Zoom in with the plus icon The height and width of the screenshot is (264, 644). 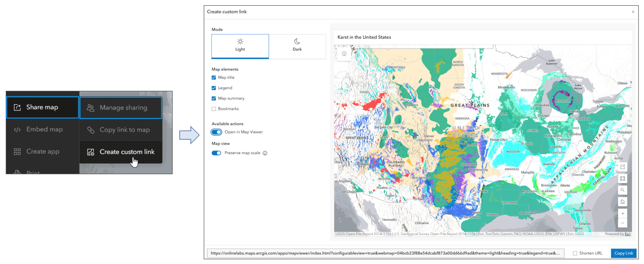pos(623,213)
